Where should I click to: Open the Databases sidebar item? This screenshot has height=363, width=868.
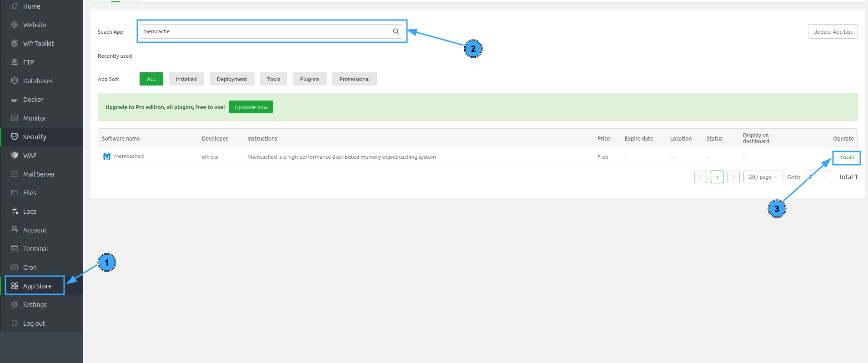[x=42, y=81]
